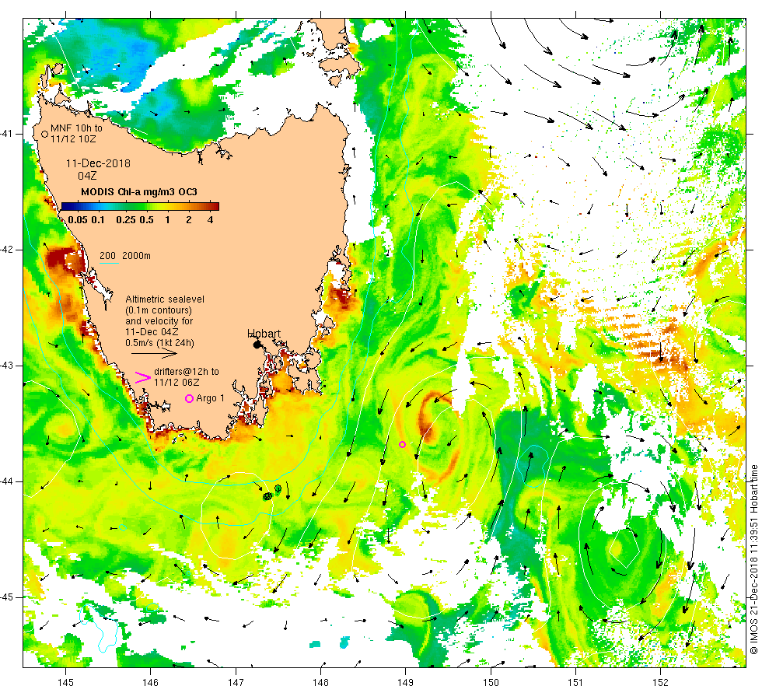Click the latitude axis label -41
This screenshot has width=762, height=700.
pyautogui.click(x=6, y=134)
